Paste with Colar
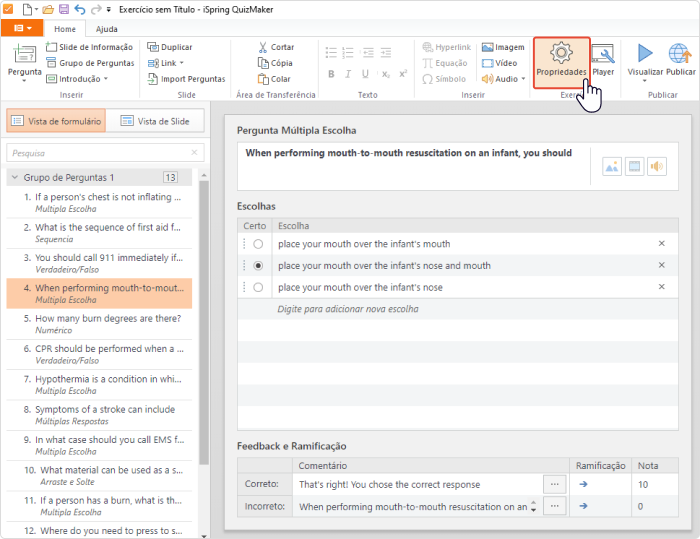The image size is (700, 539). click(274, 79)
